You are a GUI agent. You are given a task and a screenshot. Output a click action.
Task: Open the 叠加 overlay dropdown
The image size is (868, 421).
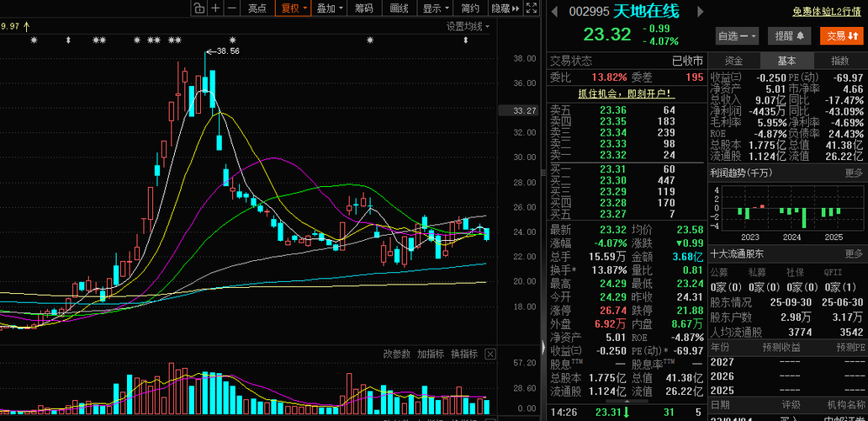330,8
